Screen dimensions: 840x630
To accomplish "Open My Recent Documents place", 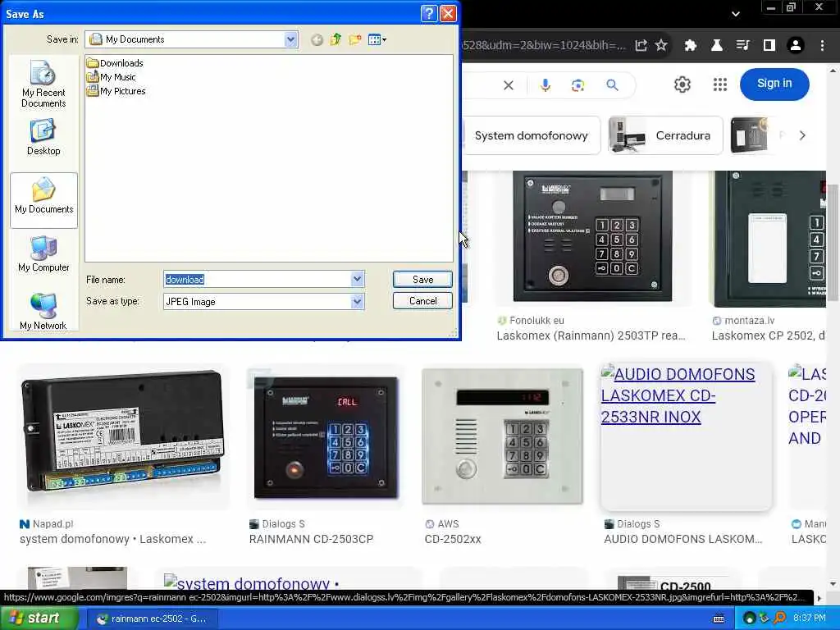I will [43, 84].
